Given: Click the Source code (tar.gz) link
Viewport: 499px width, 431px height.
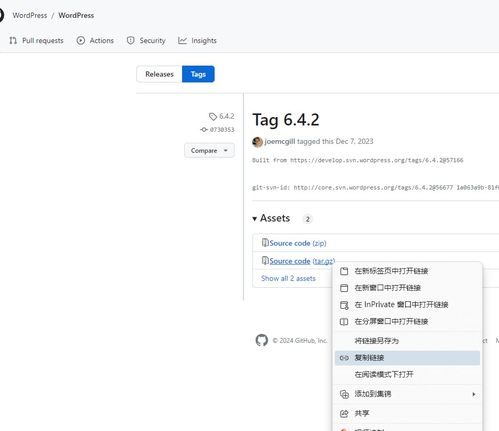Looking at the screenshot, I should point(302,261).
